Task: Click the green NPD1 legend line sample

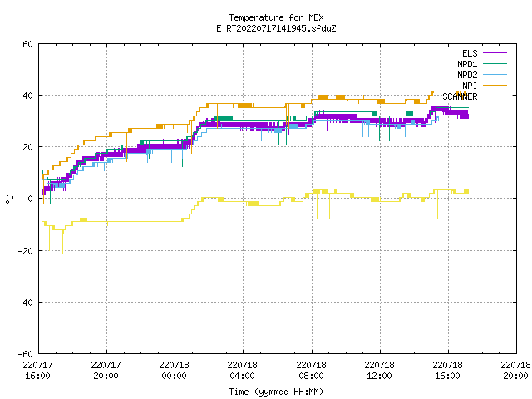Action: 495,63
